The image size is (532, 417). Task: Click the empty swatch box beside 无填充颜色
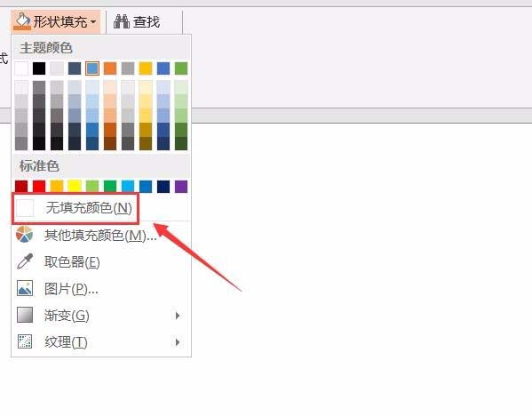[x=25, y=208]
